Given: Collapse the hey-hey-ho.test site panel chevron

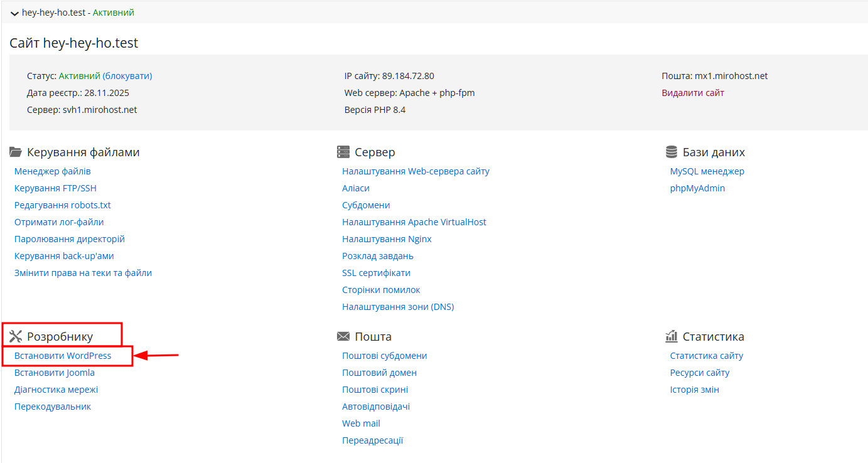Looking at the screenshot, I should coord(14,12).
